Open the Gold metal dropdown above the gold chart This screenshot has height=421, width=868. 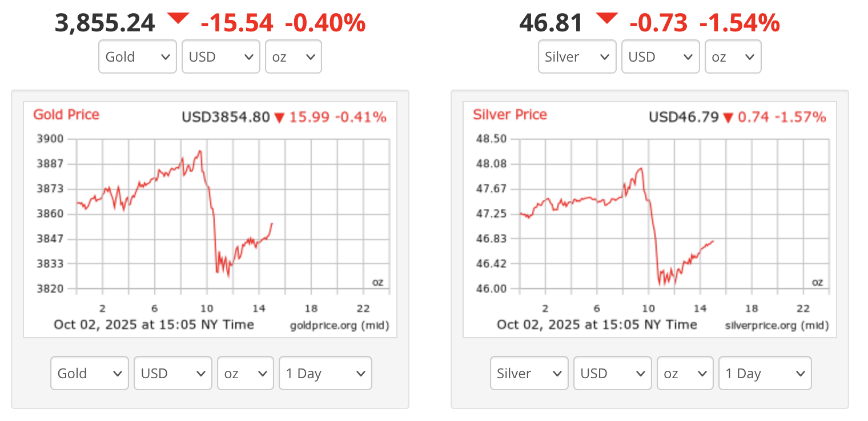click(x=137, y=56)
